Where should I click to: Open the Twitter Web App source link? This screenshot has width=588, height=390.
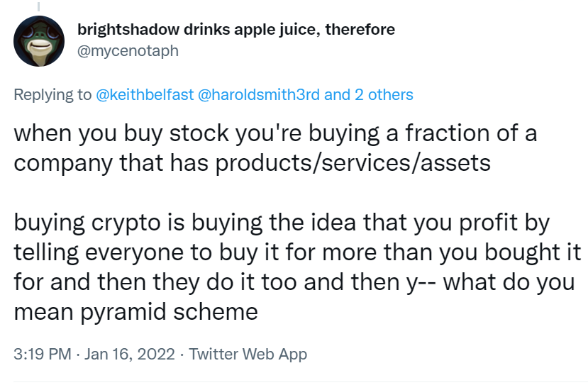pos(248,354)
